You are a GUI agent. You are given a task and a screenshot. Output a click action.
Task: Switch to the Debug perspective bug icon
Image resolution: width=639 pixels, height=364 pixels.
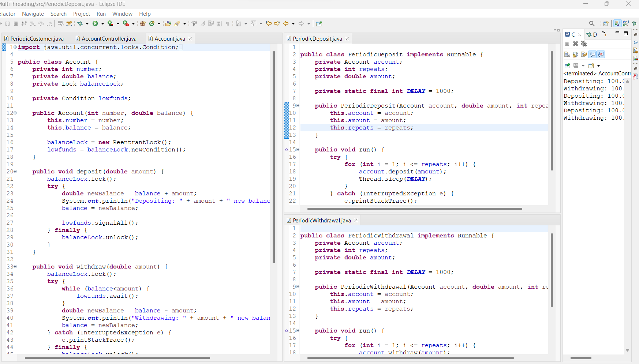[x=635, y=23]
